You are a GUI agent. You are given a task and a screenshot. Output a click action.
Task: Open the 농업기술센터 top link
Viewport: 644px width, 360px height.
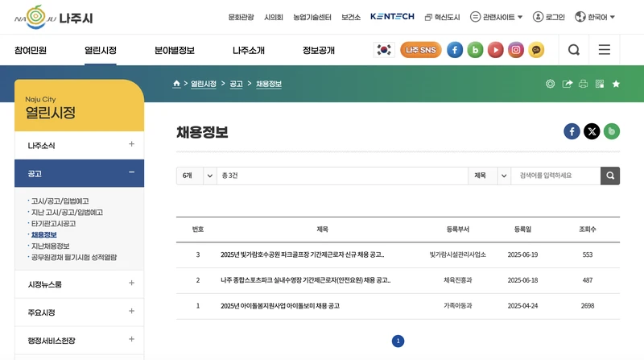(x=312, y=17)
